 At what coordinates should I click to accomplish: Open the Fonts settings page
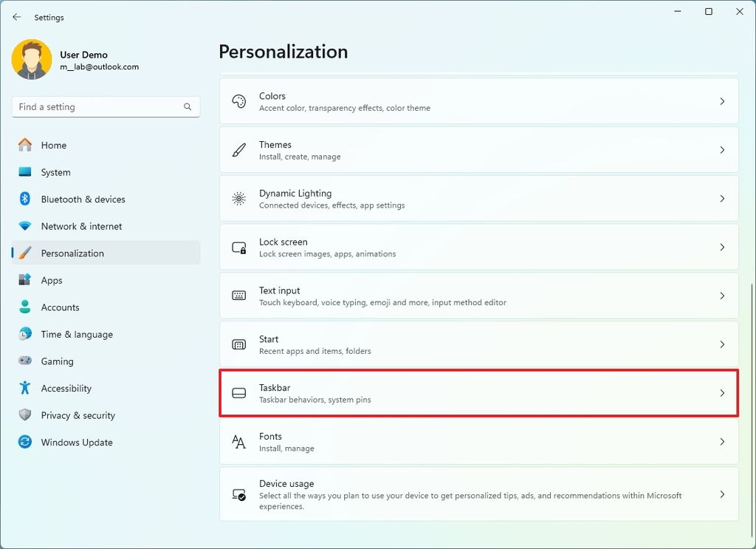tap(478, 442)
